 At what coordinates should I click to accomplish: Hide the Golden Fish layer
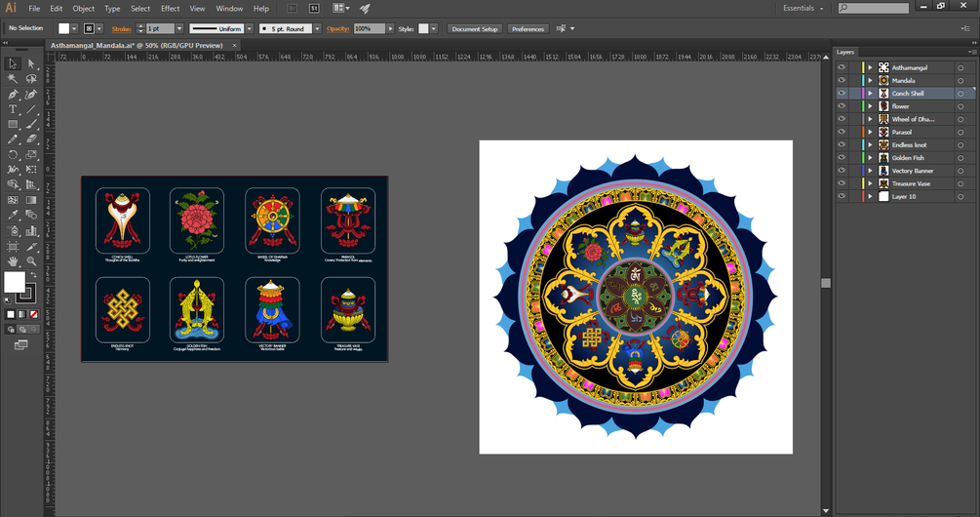(x=842, y=157)
